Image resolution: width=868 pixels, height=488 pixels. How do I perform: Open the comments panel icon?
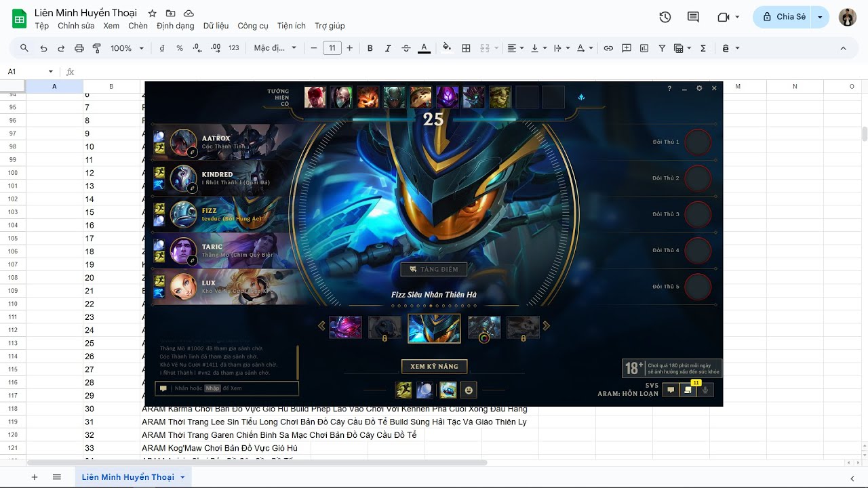coord(693,17)
